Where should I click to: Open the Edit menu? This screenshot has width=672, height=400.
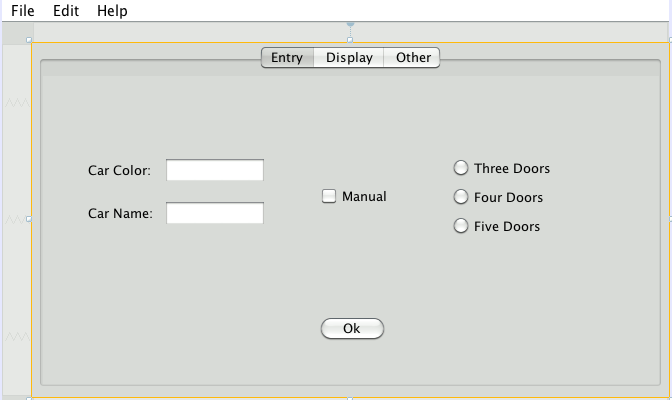click(x=65, y=11)
